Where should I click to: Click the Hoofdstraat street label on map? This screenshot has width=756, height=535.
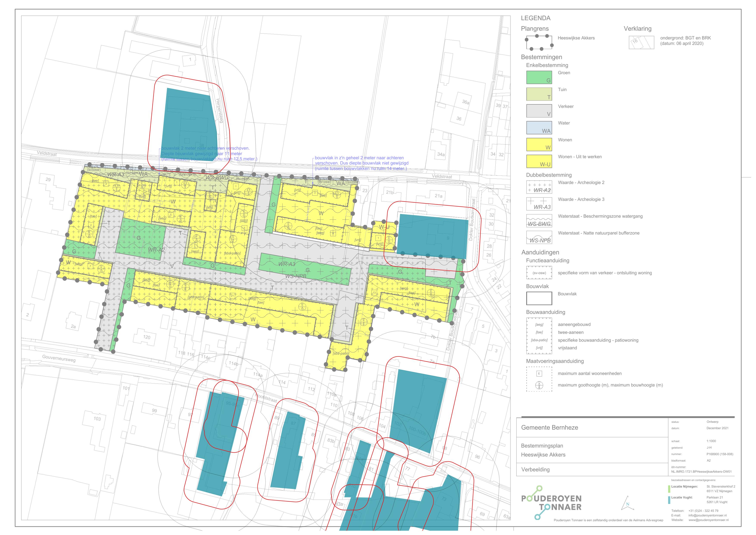[x=266, y=398]
